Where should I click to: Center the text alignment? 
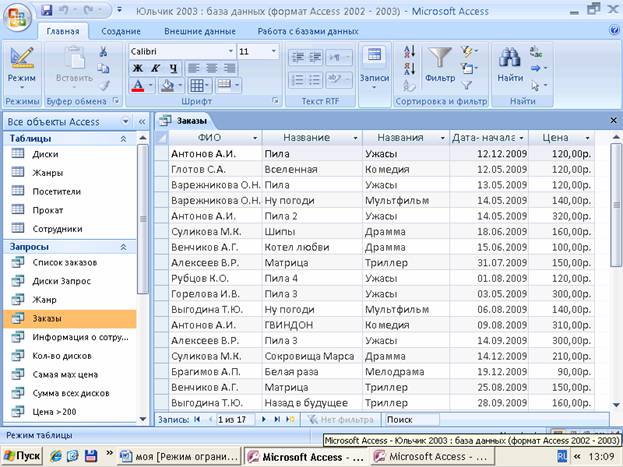(x=211, y=68)
